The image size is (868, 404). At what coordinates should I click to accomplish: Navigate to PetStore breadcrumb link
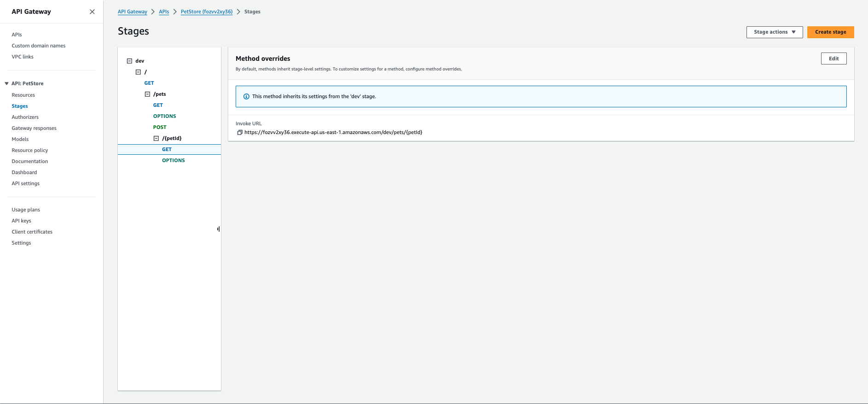206,12
